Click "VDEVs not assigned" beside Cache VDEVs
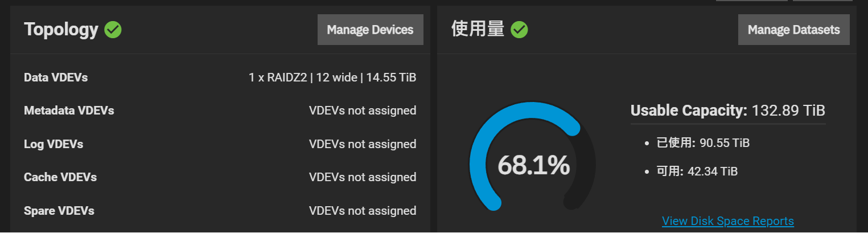 [x=362, y=177]
